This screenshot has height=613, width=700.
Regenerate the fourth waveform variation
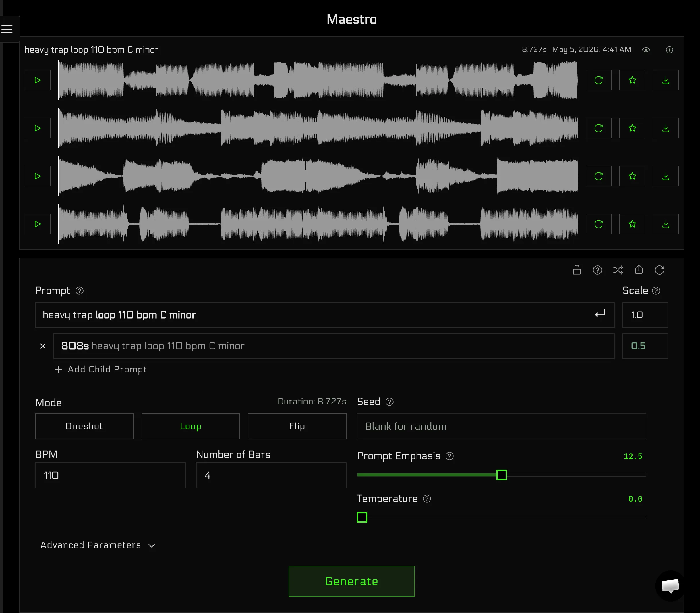(598, 224)
